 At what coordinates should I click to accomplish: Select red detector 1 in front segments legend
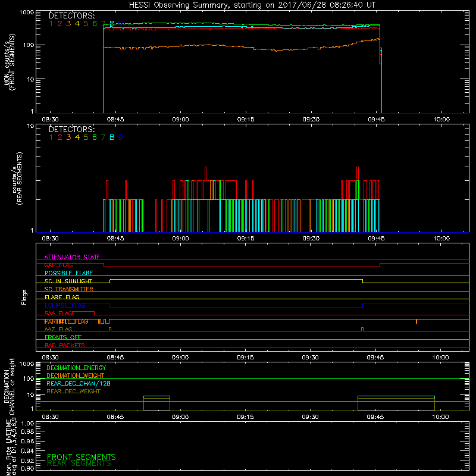pyautogui.click(x=51, y=24)
